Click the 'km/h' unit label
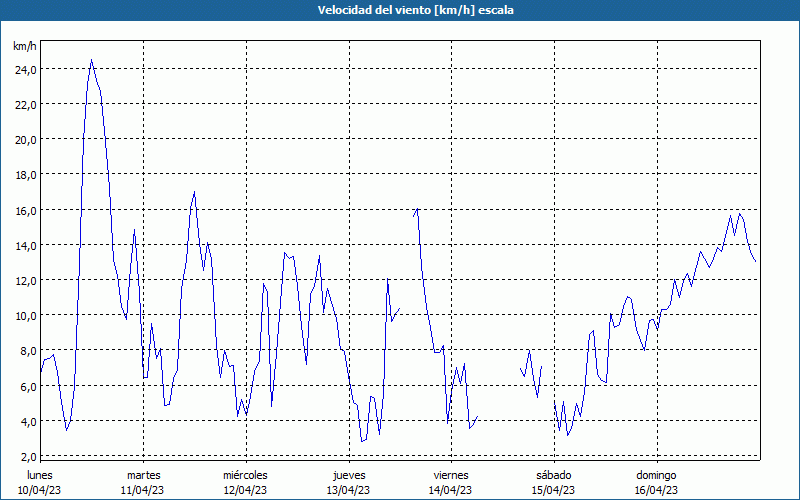The width and height of the screenshot is (800, 500). click(25, 46)
